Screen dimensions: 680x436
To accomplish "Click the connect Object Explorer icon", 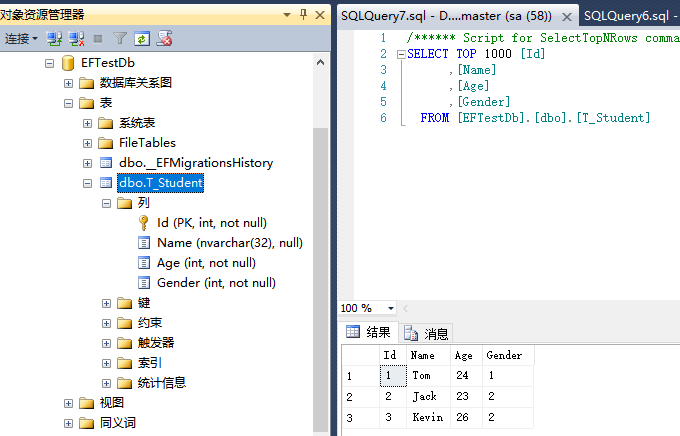I will [54, 39].
